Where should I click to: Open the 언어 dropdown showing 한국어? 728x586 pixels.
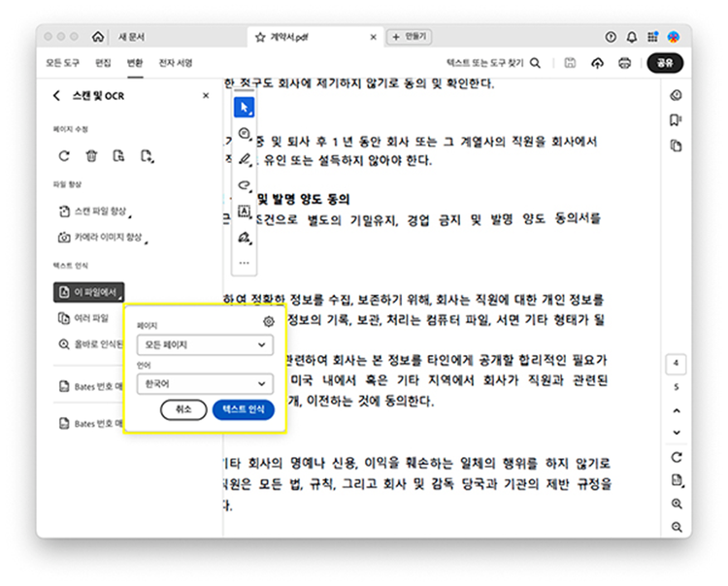205,383
